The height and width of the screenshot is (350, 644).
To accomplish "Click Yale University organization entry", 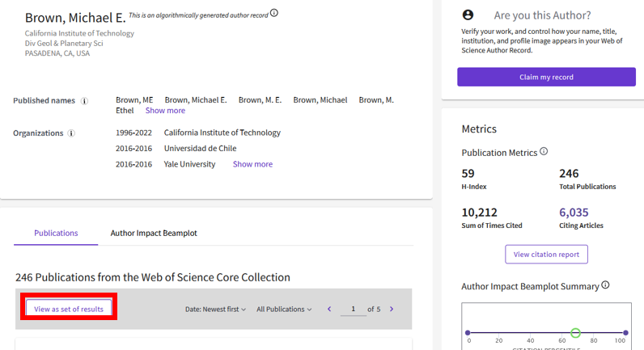I will pyautogui.click(x=189, y=164).
